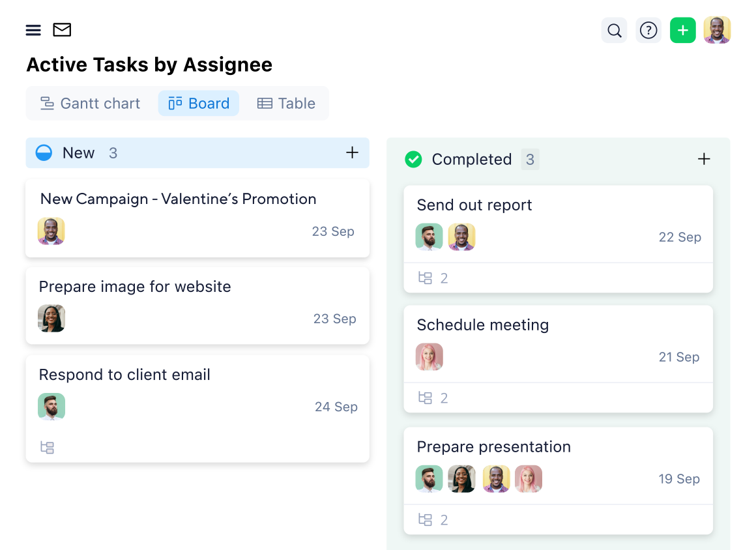Click subtask icon on Respond to client email
The width and height of the screenshot is (756, 550).
click(x=47, y=447)
